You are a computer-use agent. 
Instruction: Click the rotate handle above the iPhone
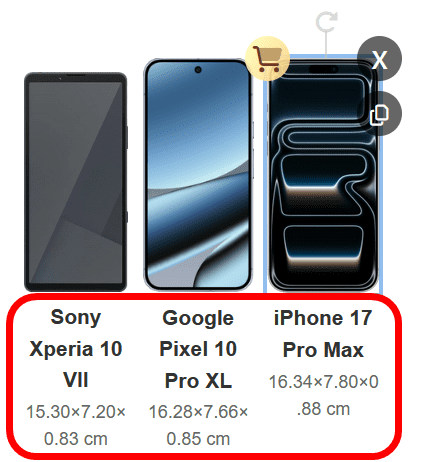(x=326, y=22)
